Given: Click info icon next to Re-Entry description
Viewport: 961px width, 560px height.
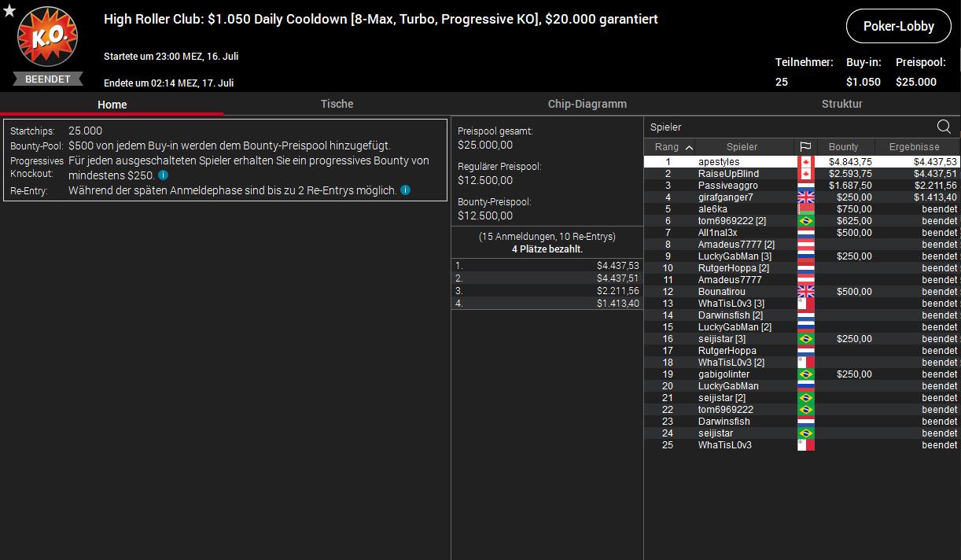Looking at the screenshot, I should (x=405, y=190).
